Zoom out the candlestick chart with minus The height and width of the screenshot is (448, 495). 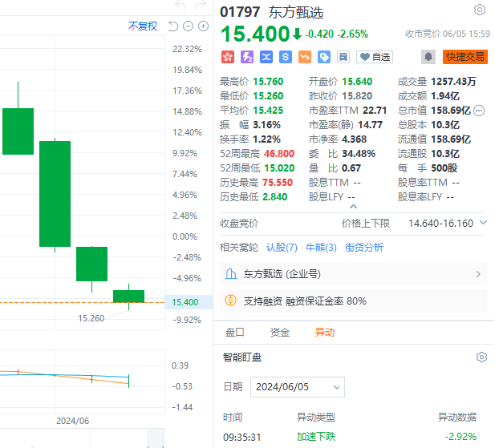point(188,26)
